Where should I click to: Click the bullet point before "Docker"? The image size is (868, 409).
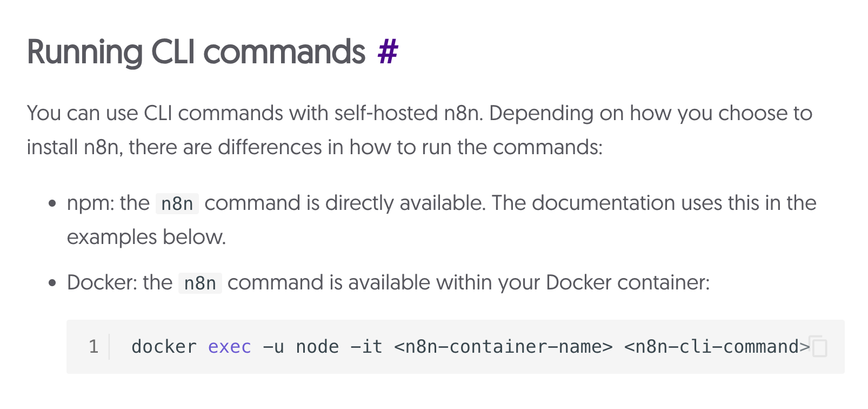pos(52,283)
